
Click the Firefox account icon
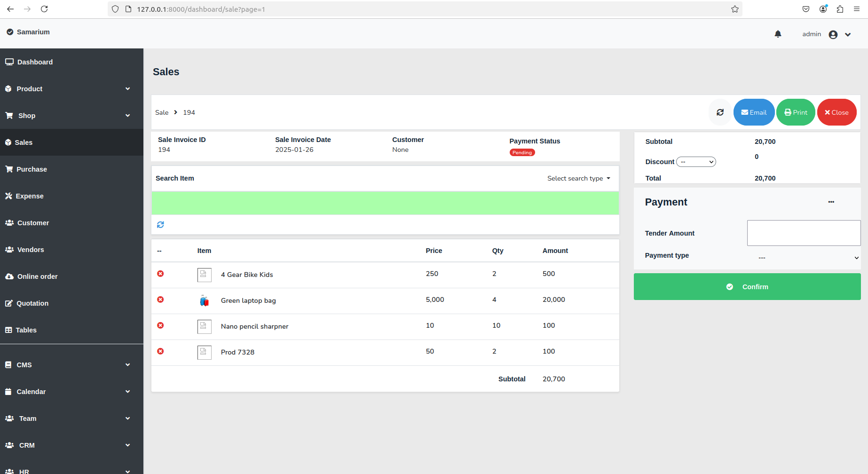click(823, 9)
